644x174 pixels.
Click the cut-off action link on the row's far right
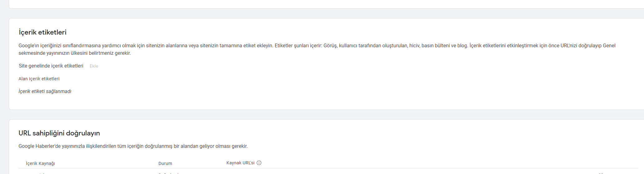601,173
